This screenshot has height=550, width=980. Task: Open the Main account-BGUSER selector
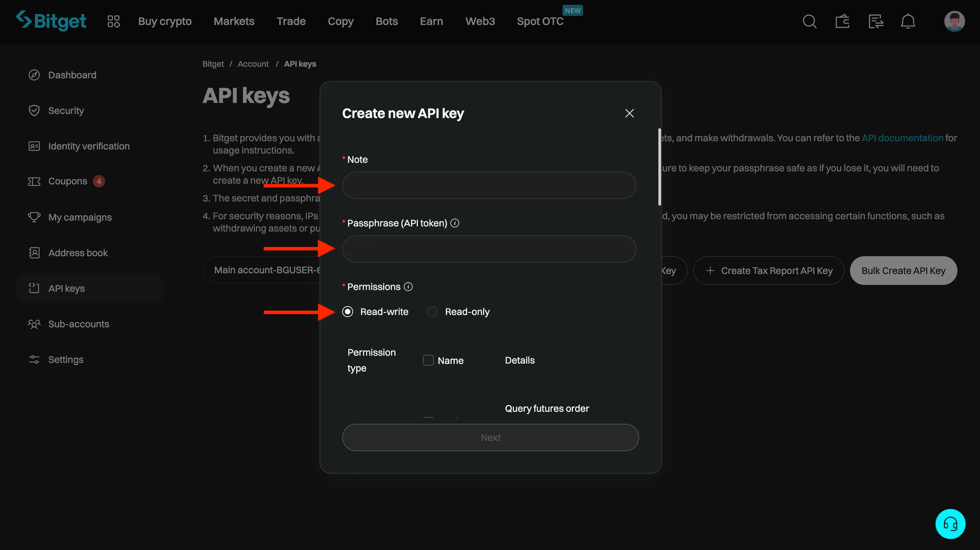point(262,270)
